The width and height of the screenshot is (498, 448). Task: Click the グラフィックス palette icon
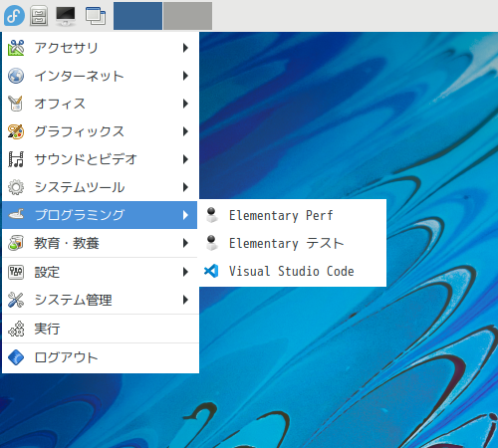16,131
